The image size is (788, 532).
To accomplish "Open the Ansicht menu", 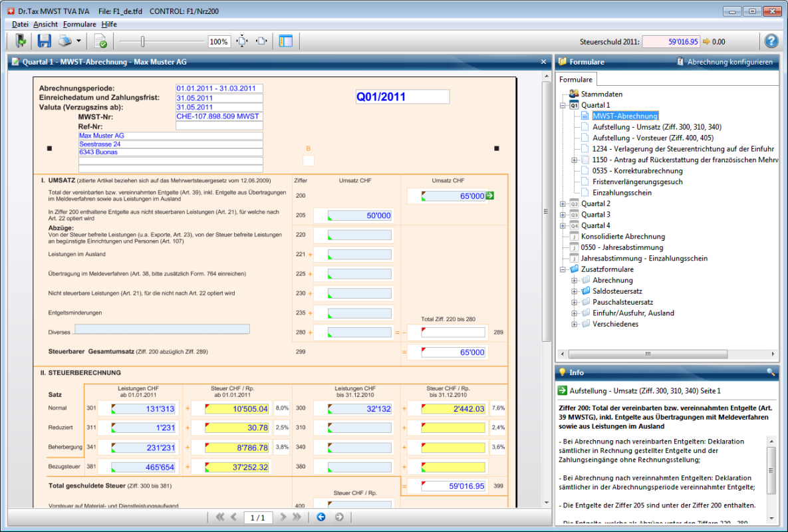I will tap(46, 24).
